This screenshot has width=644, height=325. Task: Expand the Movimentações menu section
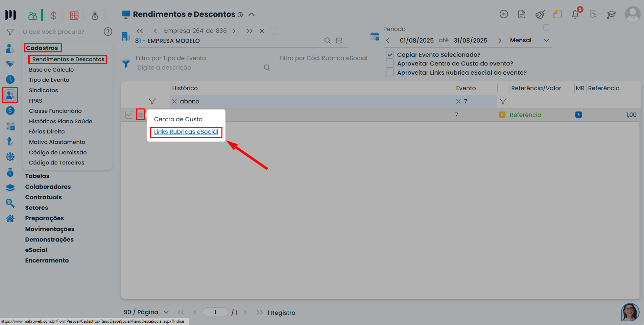click(50, 229)
